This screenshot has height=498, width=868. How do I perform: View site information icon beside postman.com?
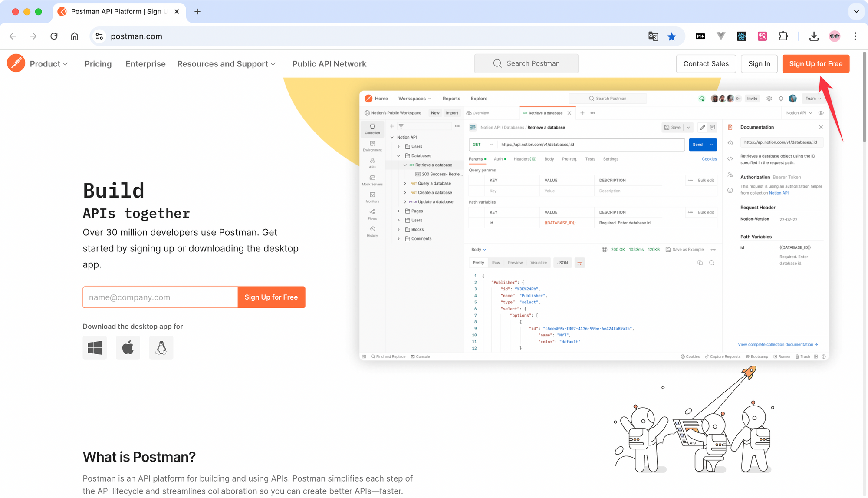coord(99,36)
